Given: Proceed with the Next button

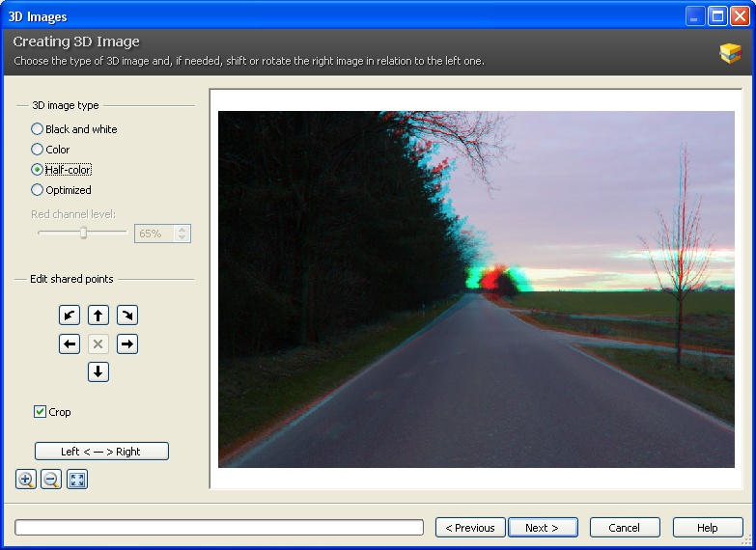Looking at the screenshot, I should tap(543, 528).
